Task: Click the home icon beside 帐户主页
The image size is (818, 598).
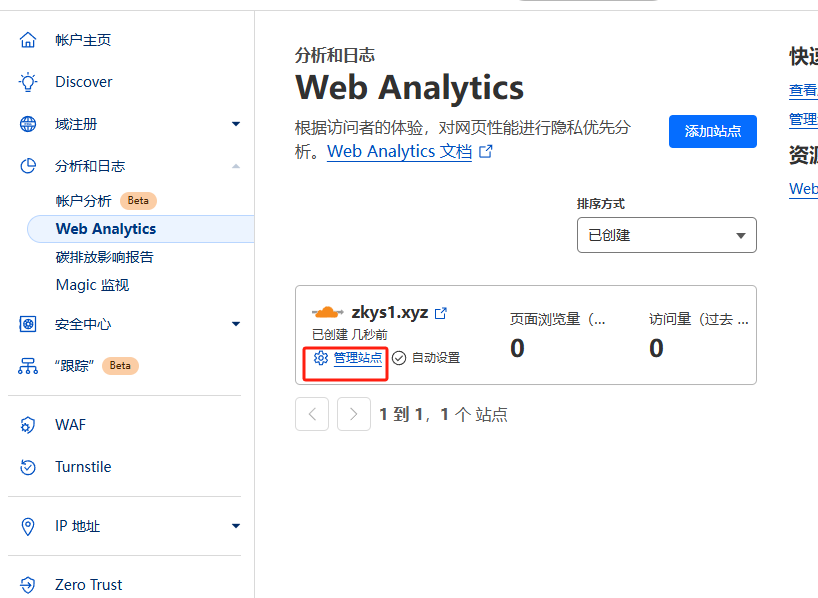Action: pos(28,40)
